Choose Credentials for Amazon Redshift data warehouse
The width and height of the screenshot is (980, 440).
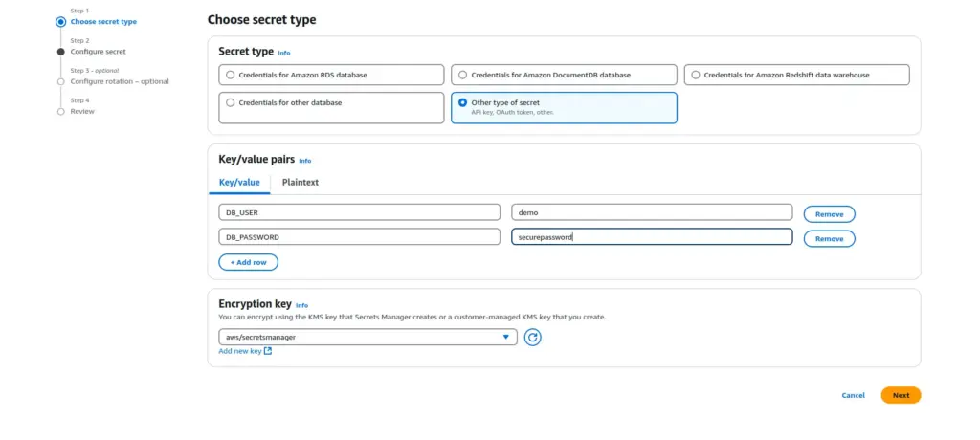tap(696, 75)
